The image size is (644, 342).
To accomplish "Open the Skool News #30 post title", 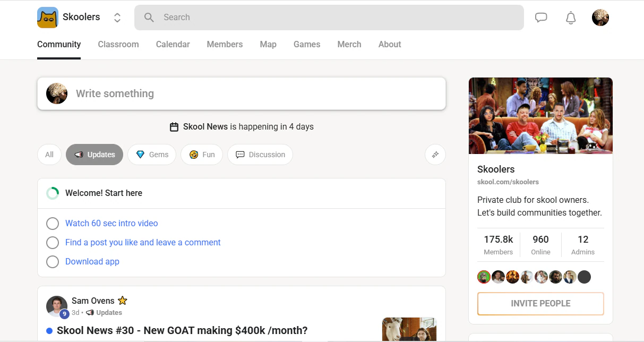I will pos(182,331).
